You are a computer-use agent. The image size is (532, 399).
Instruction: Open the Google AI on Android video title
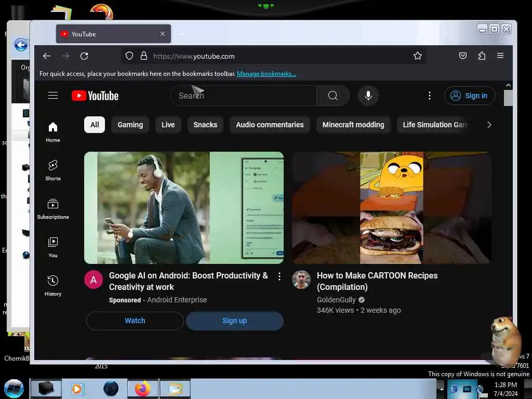tap(188, 281)
